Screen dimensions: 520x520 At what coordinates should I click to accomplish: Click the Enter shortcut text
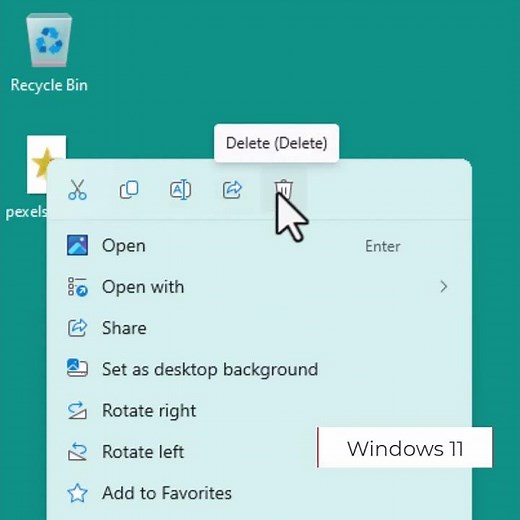point(383,246)
